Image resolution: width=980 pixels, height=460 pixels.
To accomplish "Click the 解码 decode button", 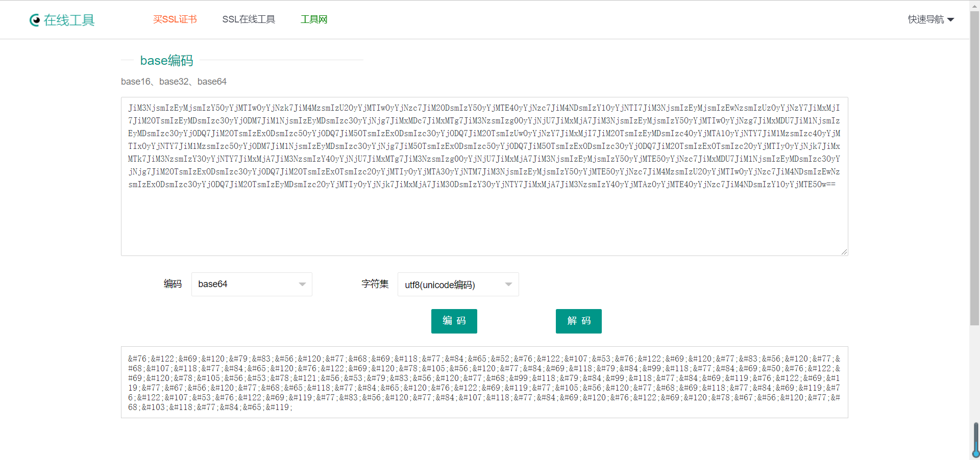I will tap(579, 321).
